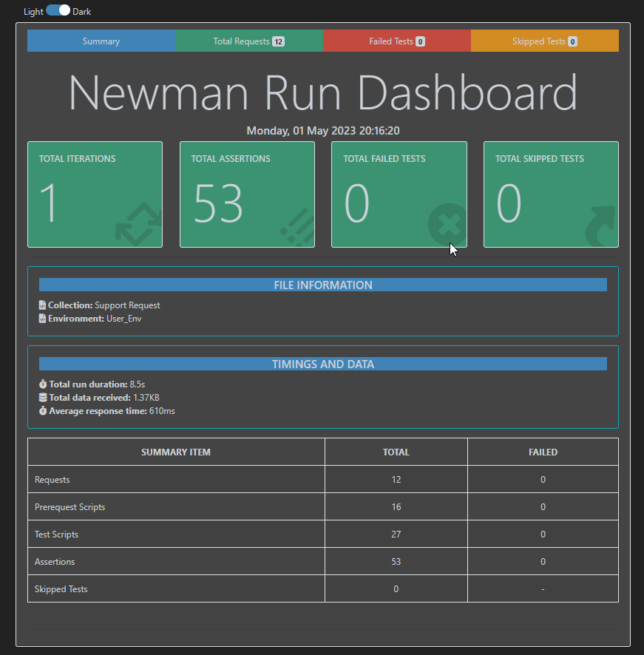Click the stopwatch icon beside Total run duration

pyautogui.click(x=42, y=384)
